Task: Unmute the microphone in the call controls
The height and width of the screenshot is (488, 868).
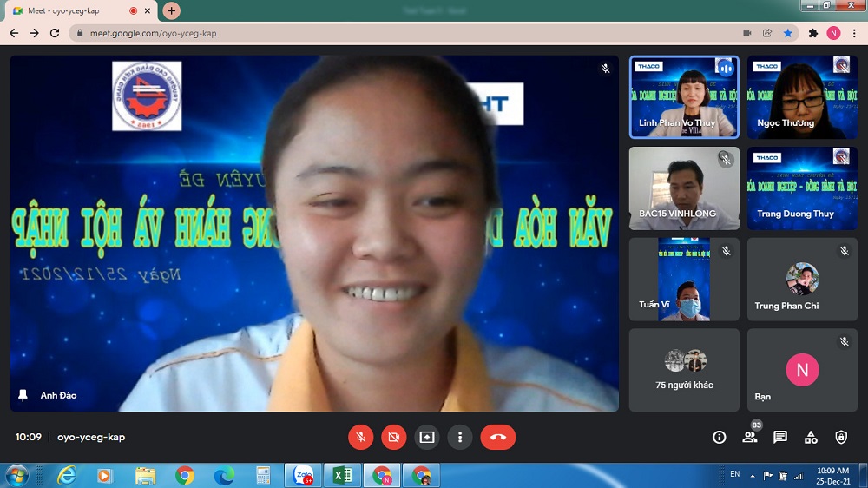Action: point(360,438)
